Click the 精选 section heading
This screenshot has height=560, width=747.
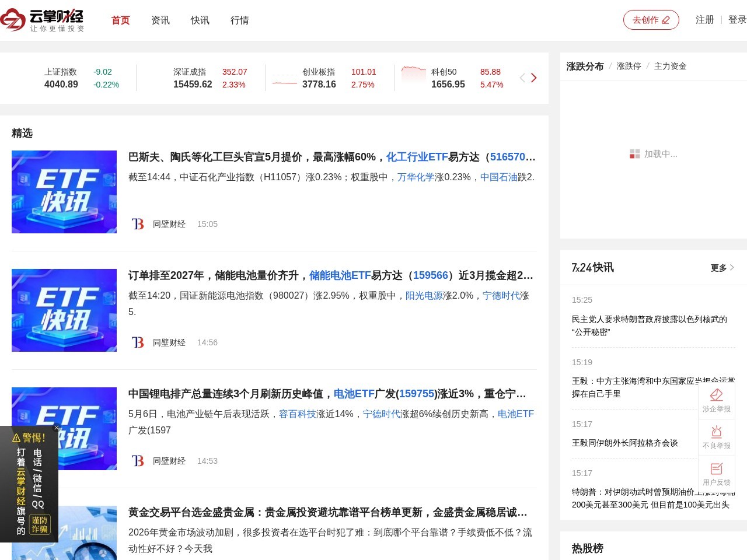pyautogui.click(x=22, y=133)
